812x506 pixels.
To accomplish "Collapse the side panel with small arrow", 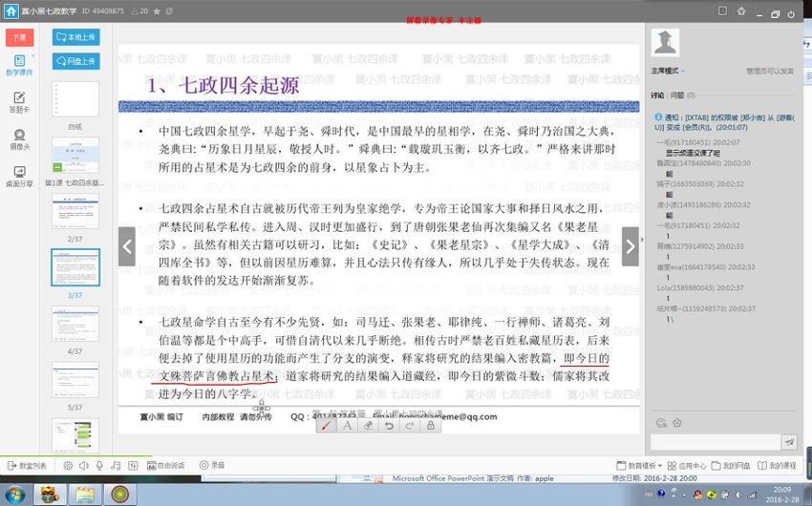I will (643, 240).
